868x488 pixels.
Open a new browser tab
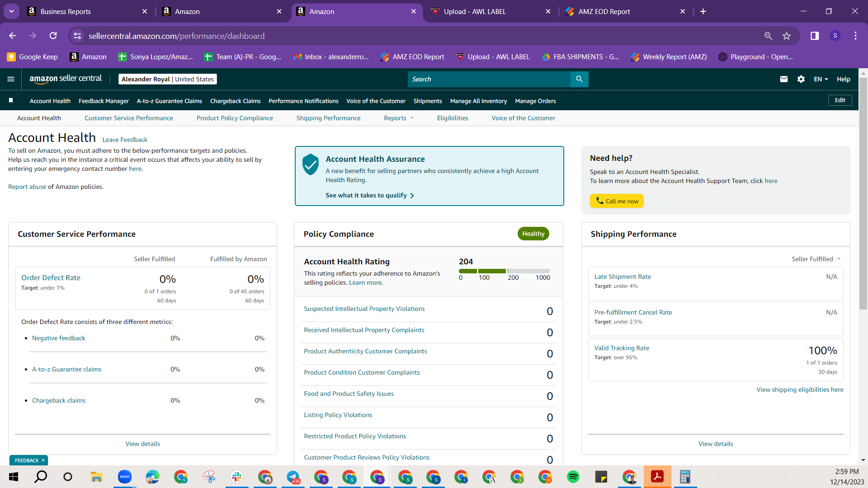click(703, 11)
